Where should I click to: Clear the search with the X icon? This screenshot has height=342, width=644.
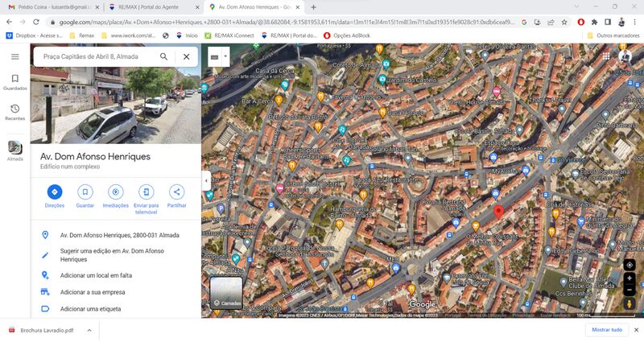click(187, 56)
